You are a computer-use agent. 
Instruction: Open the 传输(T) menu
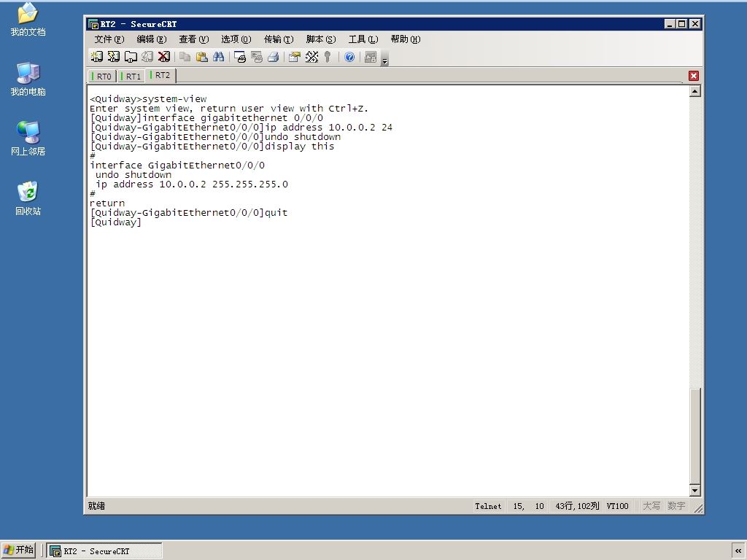click(x=279, y=39)
